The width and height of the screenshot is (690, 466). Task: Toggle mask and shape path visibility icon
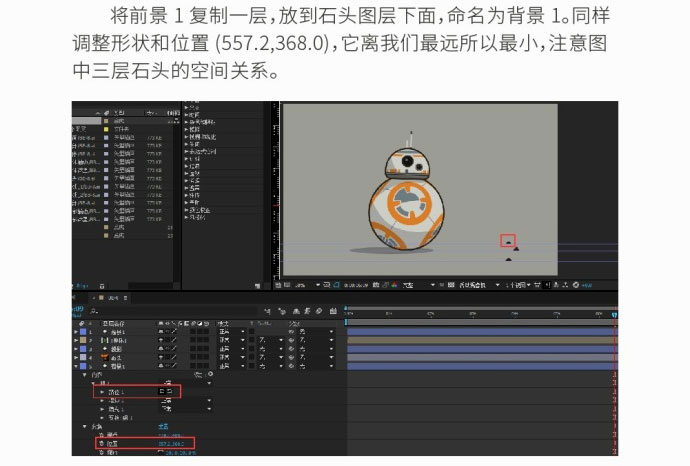(x=336, y=285)
